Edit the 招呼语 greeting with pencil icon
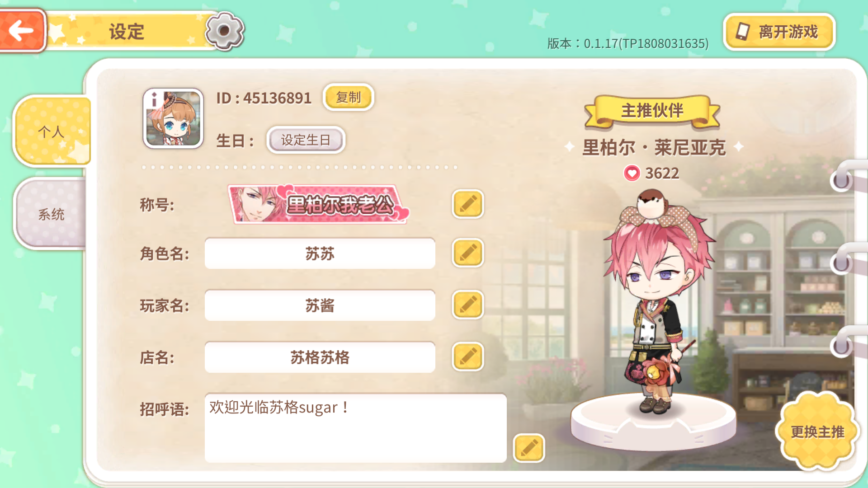This screenshot has height=488, width=868. [529, 448]
